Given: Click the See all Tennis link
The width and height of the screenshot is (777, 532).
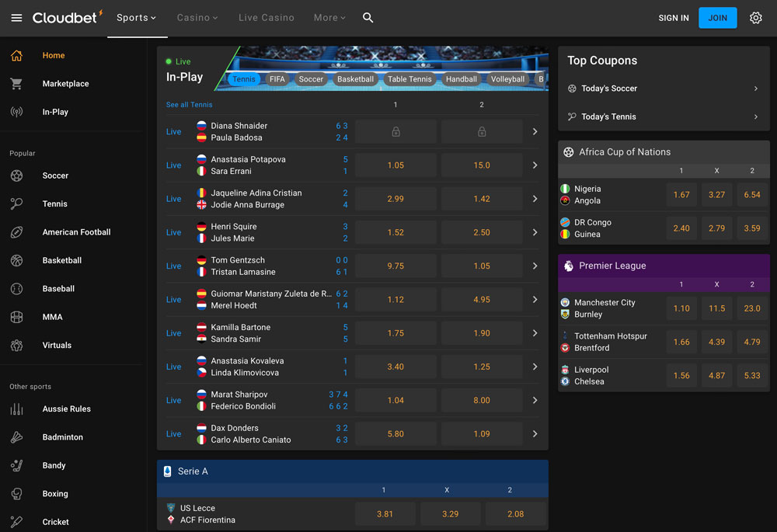Looking at the screenshot, I should point(190,105).
